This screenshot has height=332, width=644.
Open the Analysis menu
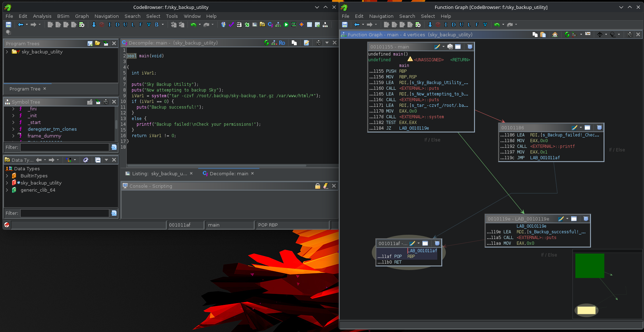click(42, 16)
